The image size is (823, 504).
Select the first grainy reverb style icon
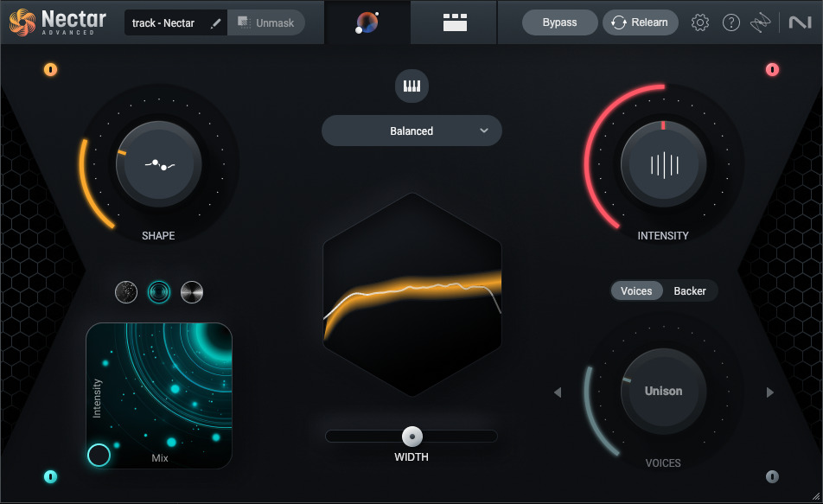126,292
